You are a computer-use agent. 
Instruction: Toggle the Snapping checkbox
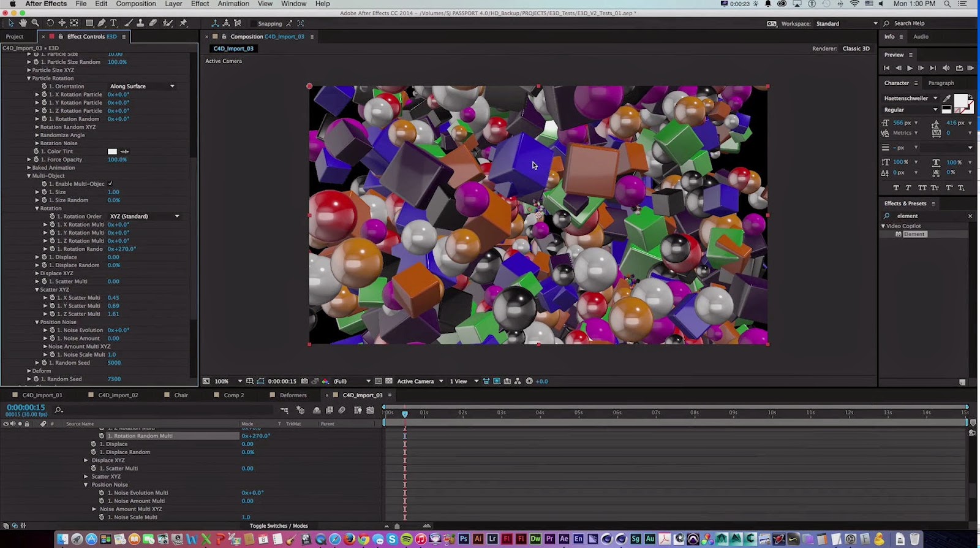tap(252, 23)
